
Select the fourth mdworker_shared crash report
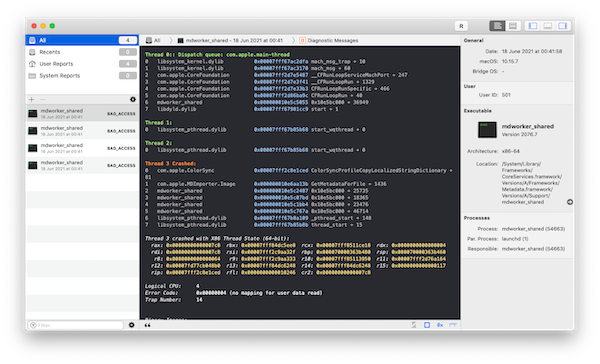pos(82,165)
